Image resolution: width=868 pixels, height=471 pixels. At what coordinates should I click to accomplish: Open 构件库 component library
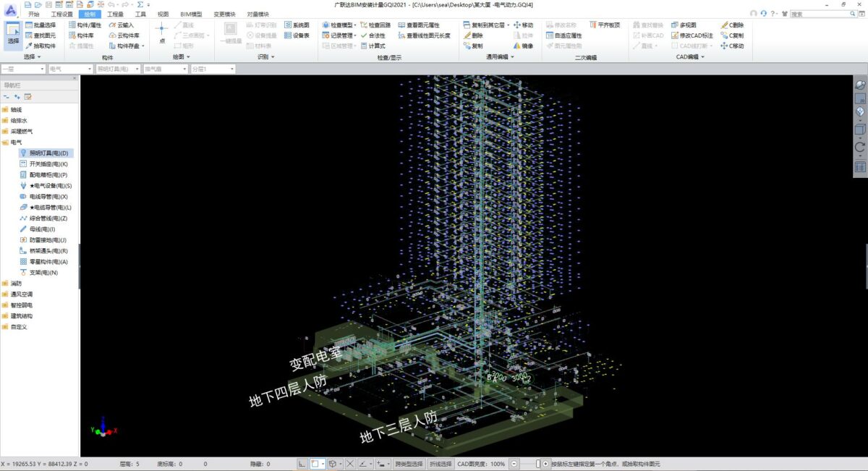[81, 35]
